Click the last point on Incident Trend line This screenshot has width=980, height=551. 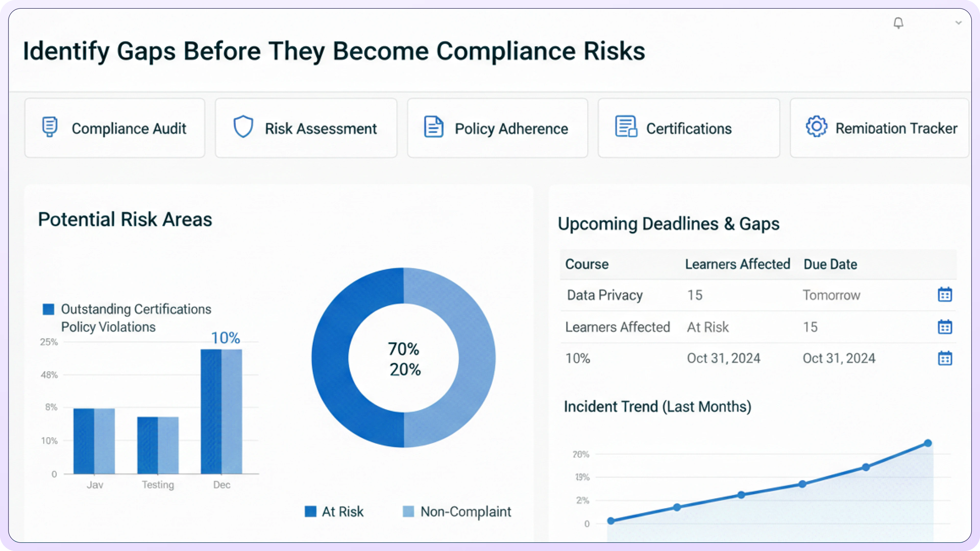click(928, 443)
